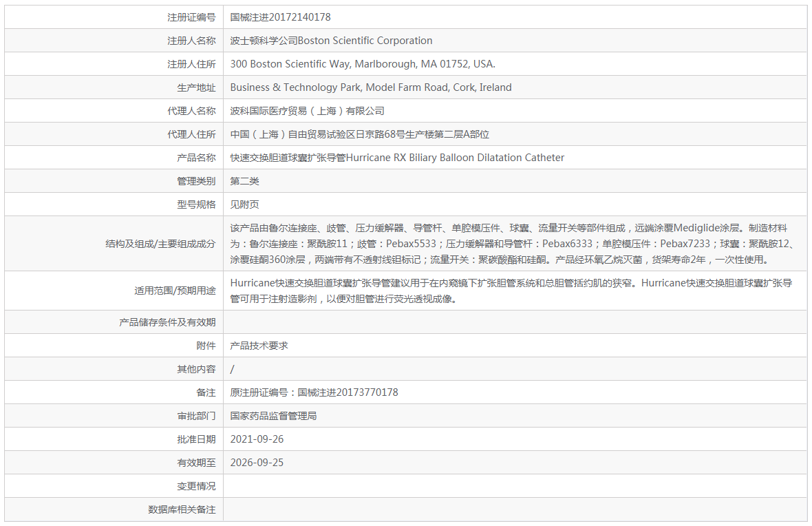
Task: Click the 注册人住所 label
Action: coord(191,64)
